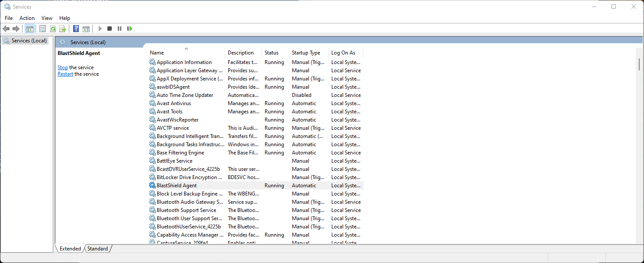The image size is (644, 263).
Task: Click the Pause Service toolbar button
Action: pos(120,29)
